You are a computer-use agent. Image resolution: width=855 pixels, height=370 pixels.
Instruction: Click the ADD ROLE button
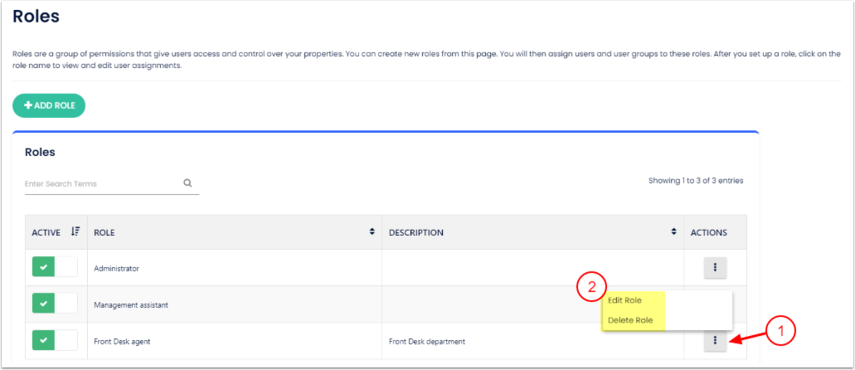[x=49, y=106]
